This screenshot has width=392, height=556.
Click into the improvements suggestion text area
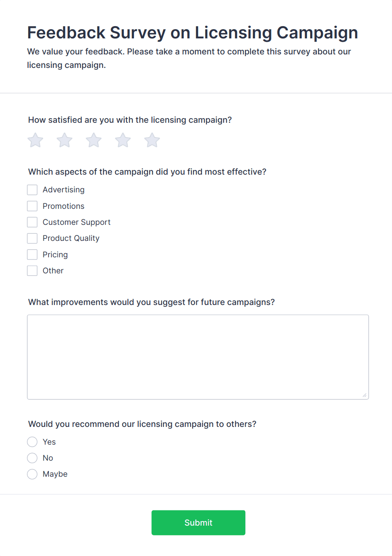[x=198, y=357]
